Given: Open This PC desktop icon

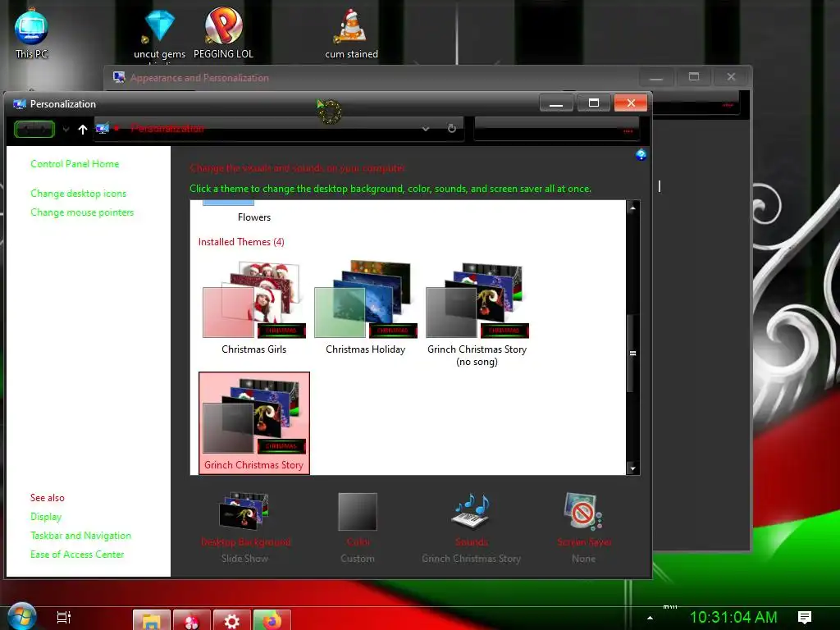Looking at the screenshot, I should (31, 34).
